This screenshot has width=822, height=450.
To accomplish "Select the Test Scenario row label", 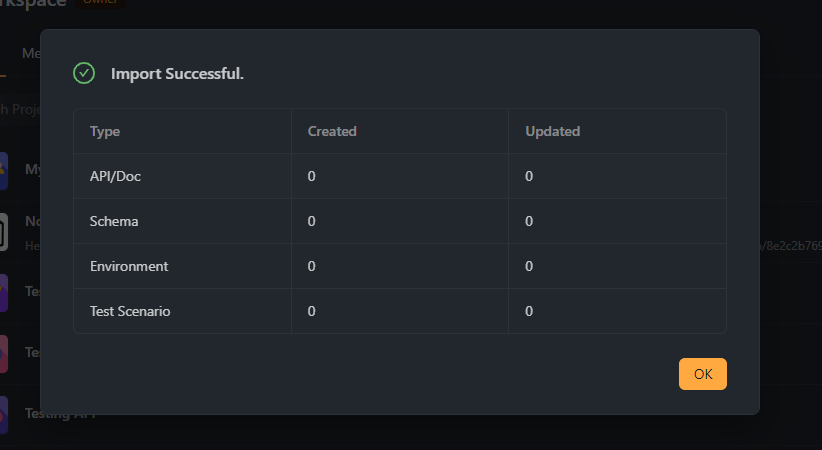I will point(130,312).
